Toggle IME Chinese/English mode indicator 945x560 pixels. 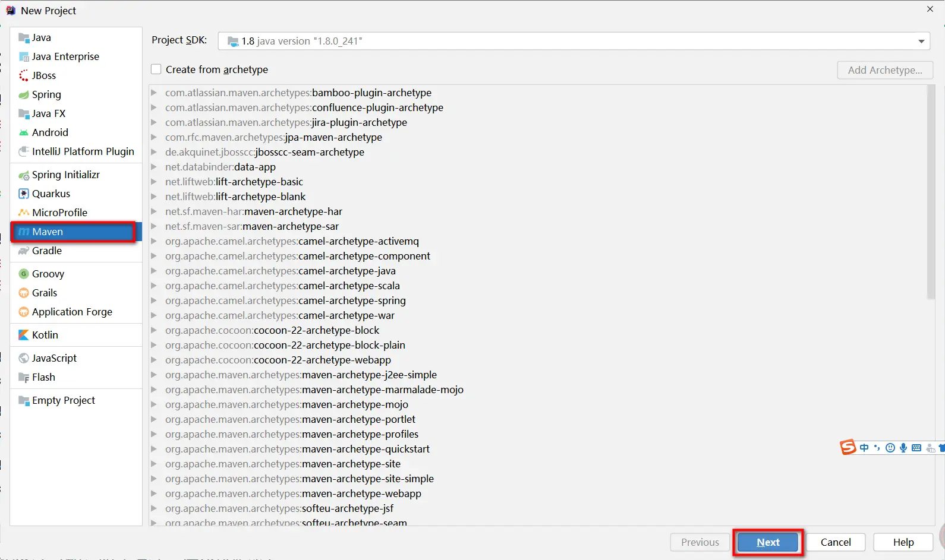pos(864,448)
